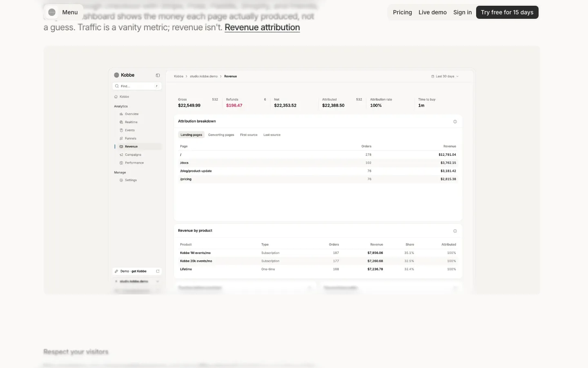Image resolution: width=588 pixels, height=368 pixels.
Task: Select the First source tab
Action: [249, 135]
